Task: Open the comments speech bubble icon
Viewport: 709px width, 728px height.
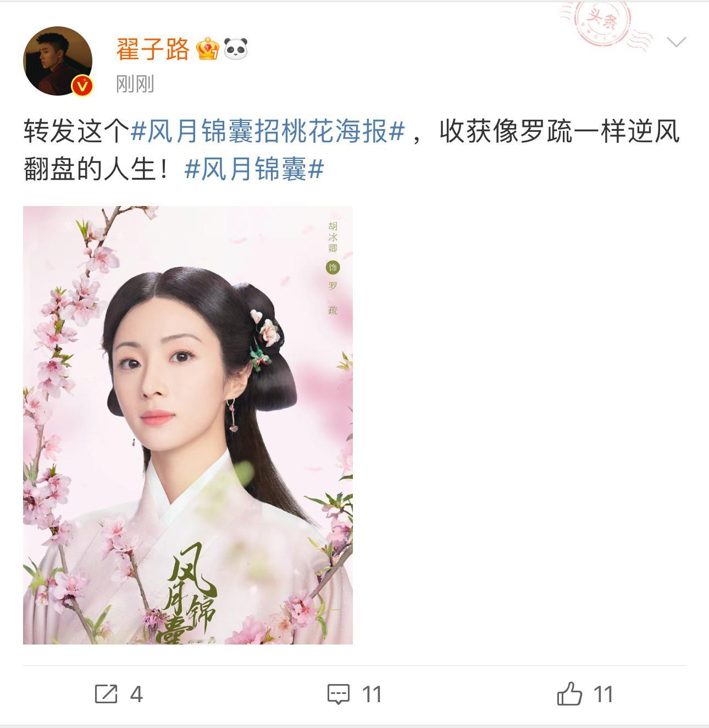Action: pos(339,694)
